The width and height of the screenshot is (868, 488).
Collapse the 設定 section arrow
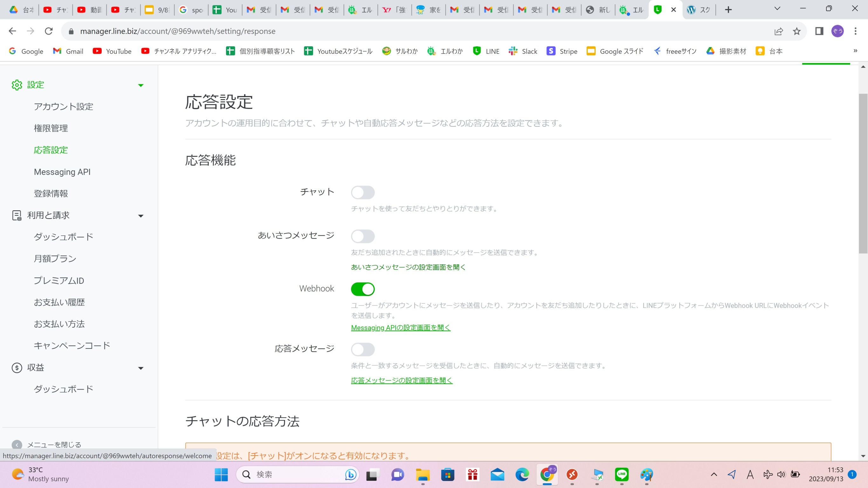click(x=141, y=85)
